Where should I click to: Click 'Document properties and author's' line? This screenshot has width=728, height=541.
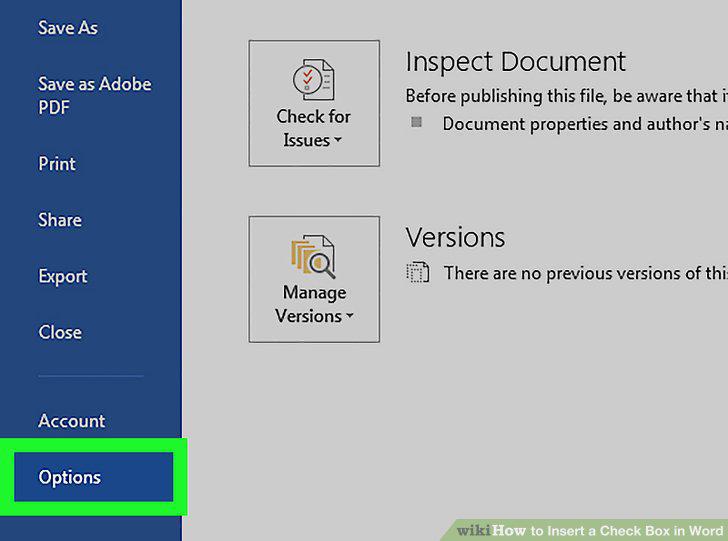tap(585, 124)
